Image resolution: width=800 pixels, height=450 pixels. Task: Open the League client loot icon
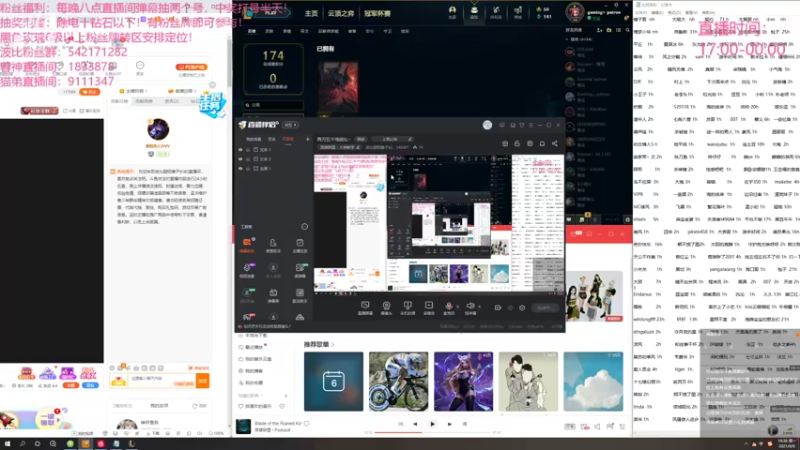coord(496,10)
